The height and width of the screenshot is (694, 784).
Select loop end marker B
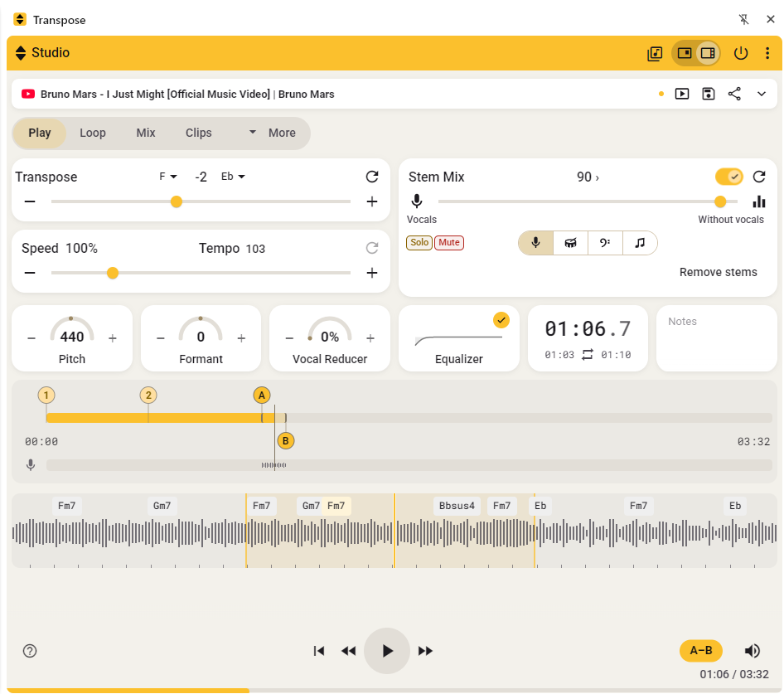pyautogui.click(x=285, y=441)
